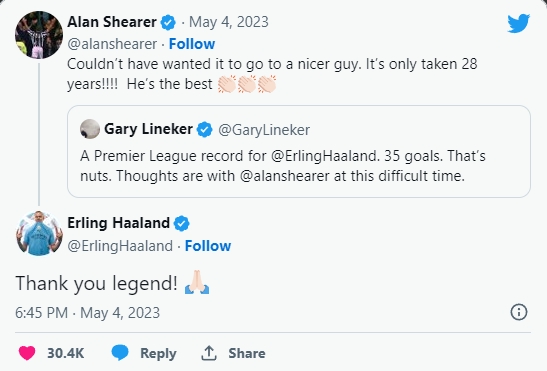Image resolution: width=547 pixels, height=371 pixels.
Task: Like the tweet with the heart icon
Action: tap(27, 353)
